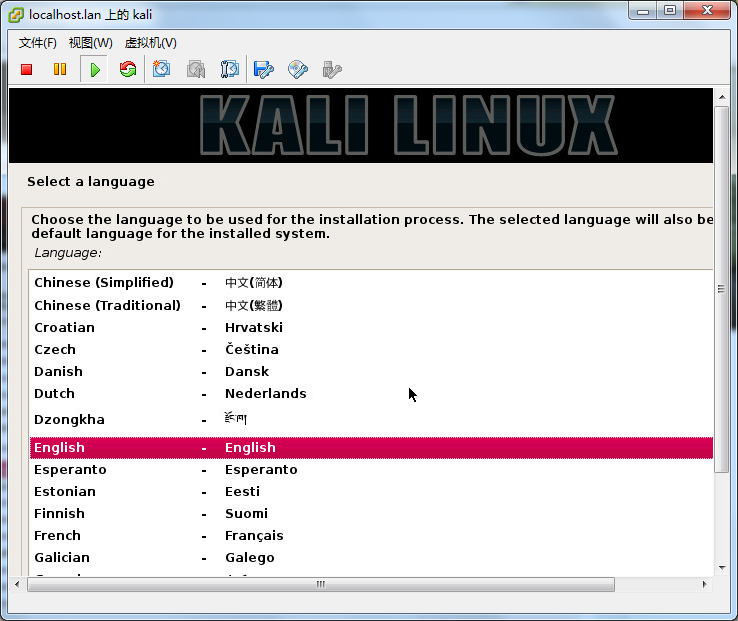Select the French language row

[371, 536]
